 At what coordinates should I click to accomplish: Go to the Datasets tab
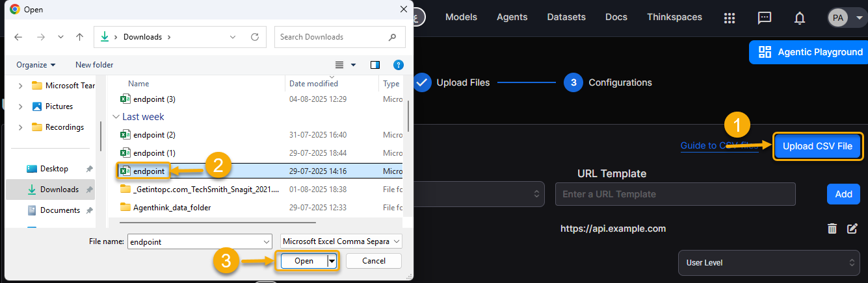[566, 17]
